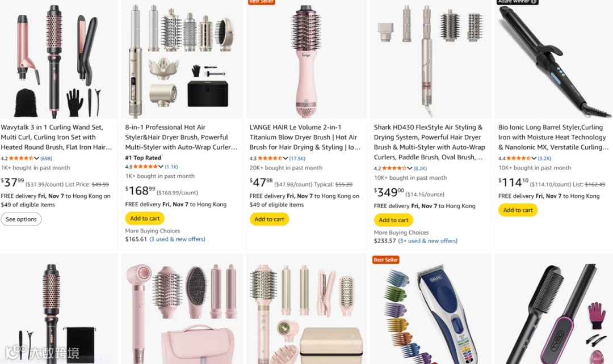The width and height of the screenshot is (613, 364).
Task: Add 8-in-1 Hot Air Styler to cart
Action: [x=145, y=218]
